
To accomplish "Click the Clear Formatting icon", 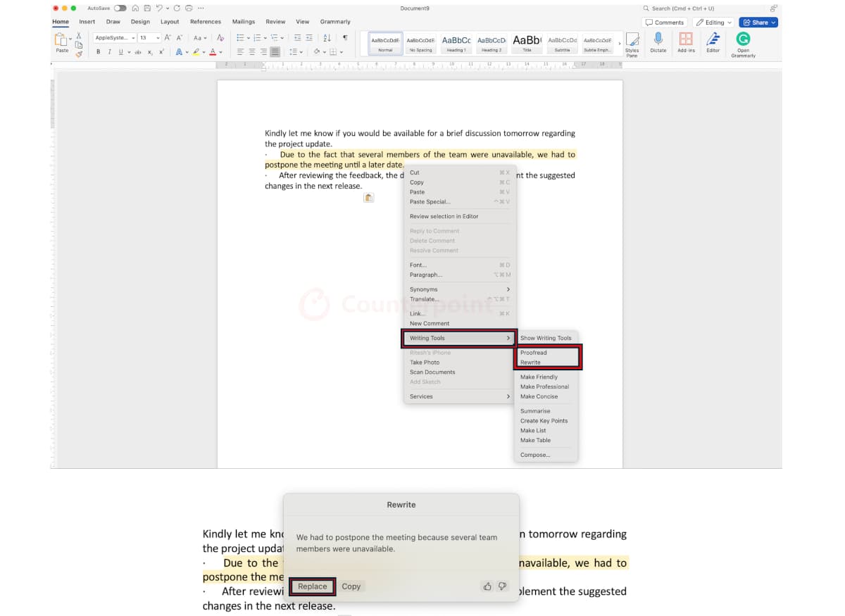I will [220, 38].
